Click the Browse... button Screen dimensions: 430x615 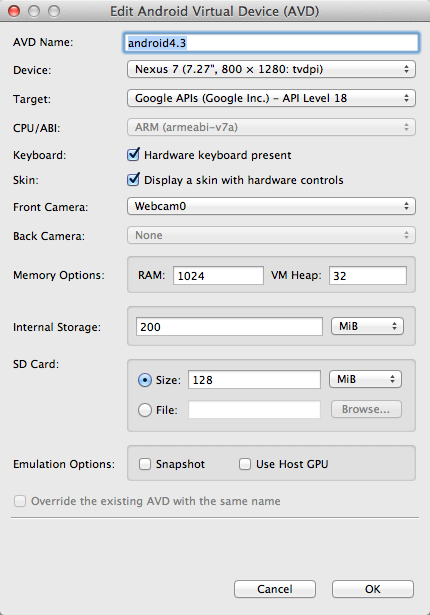pyautogui.click(x=366, y=409)
